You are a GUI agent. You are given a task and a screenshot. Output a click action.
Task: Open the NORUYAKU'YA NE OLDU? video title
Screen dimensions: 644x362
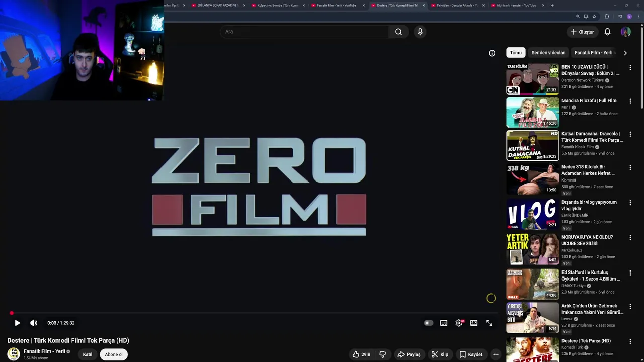(587, 240)
